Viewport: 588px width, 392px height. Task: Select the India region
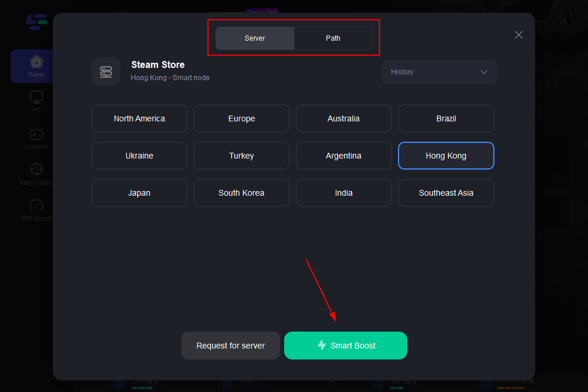coord(343,193)
